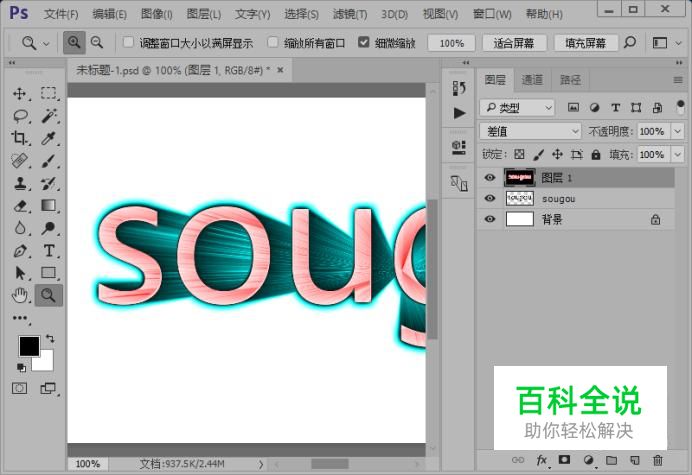
Task: Select the Gradient tool
Action: [x=49, y=206]
